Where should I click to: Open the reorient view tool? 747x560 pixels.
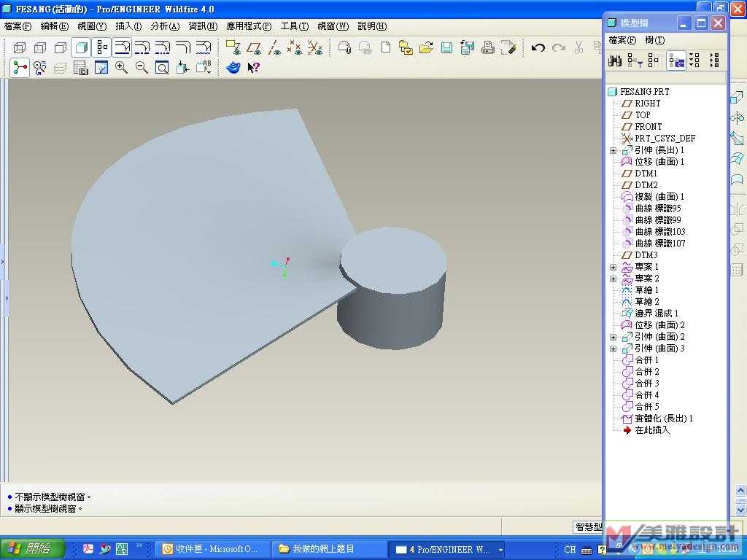tap(182, 68)
